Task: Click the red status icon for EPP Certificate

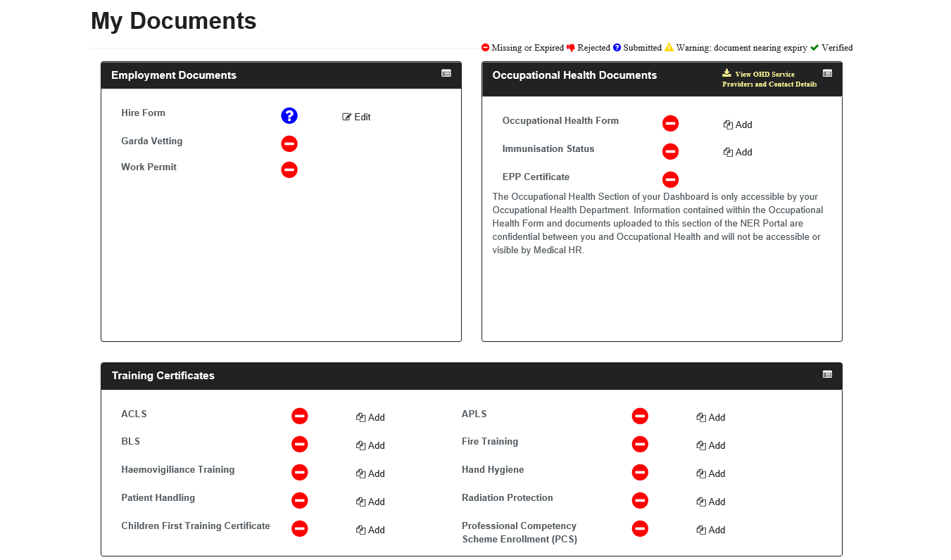Action: [670, 179]
